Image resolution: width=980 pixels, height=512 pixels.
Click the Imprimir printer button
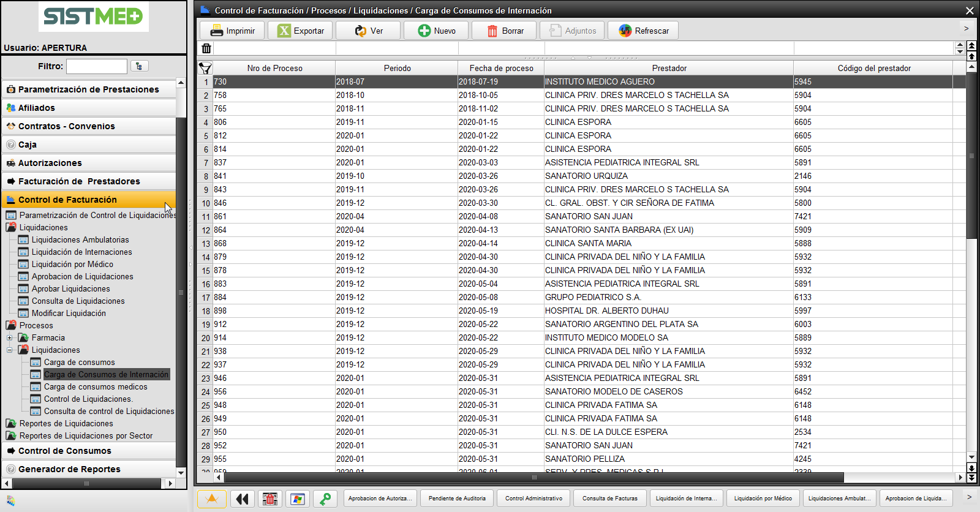(232, 31)
